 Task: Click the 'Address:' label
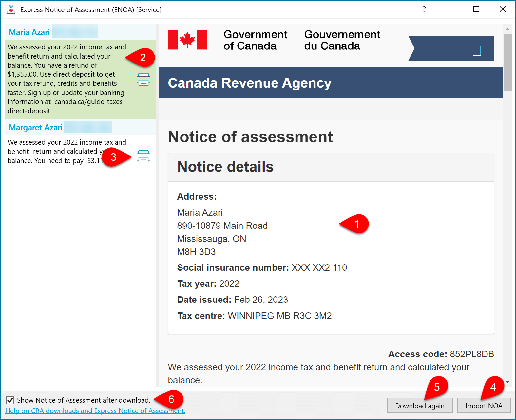point(197,196)
